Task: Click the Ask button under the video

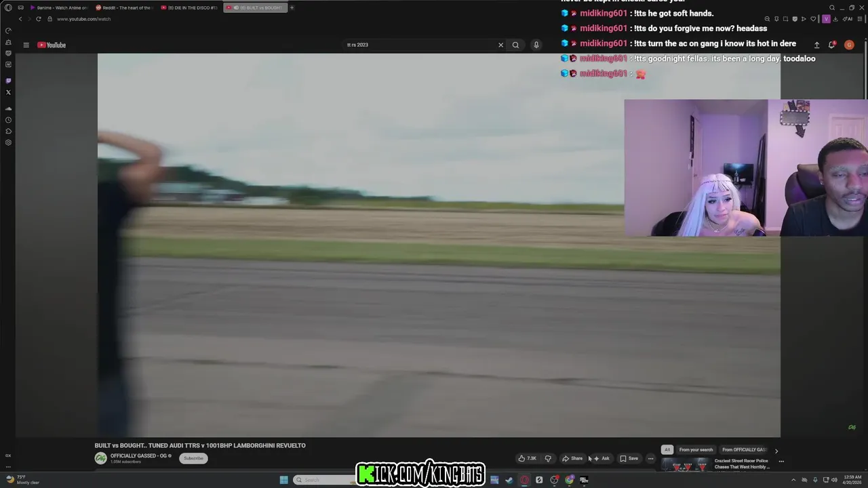Action: click(x=601, y=458)
